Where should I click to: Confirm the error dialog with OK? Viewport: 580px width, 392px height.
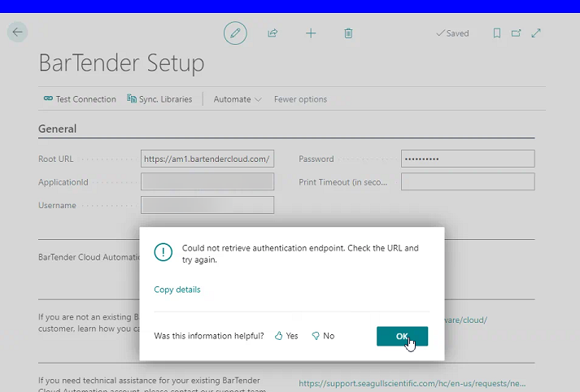coord(402,336)
